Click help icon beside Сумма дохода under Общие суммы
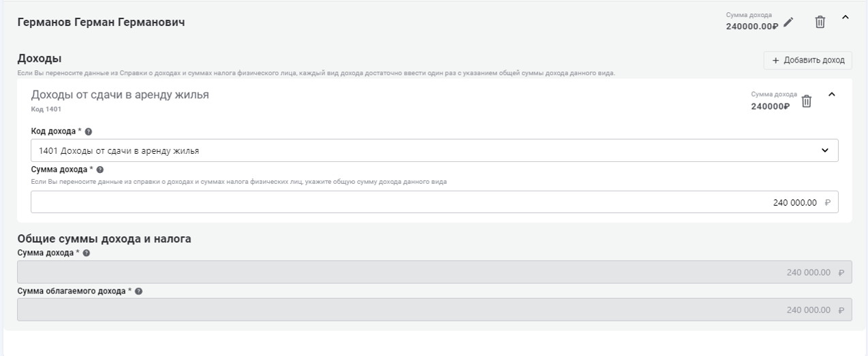This screenshot has height=356, width=868. pyautogui.click(x=86, y=253)
